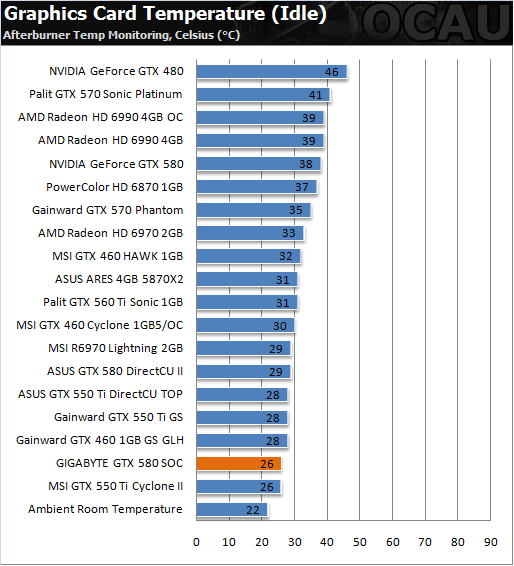This screenshot has height=566, width=514.
Task: Select the MSI GTX 460 HAWK 1GB bar
Action: pyautogui.click(x=248, y=256)
